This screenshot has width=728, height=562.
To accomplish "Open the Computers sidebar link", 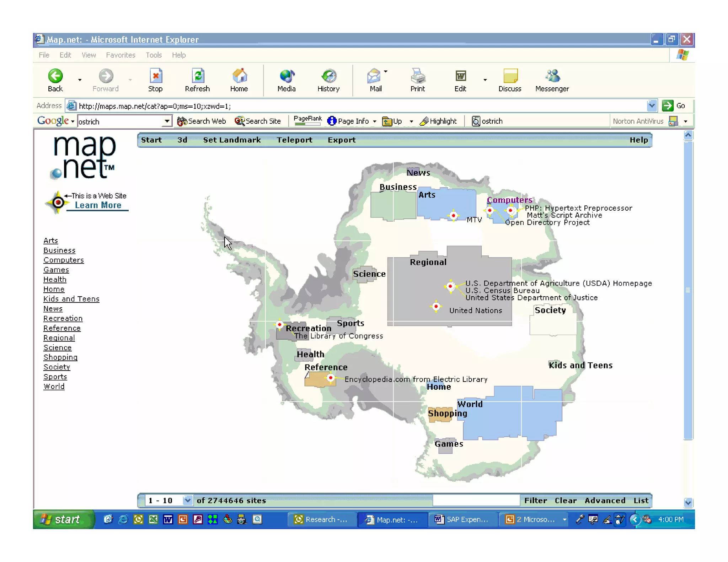I will click(64, 260).
